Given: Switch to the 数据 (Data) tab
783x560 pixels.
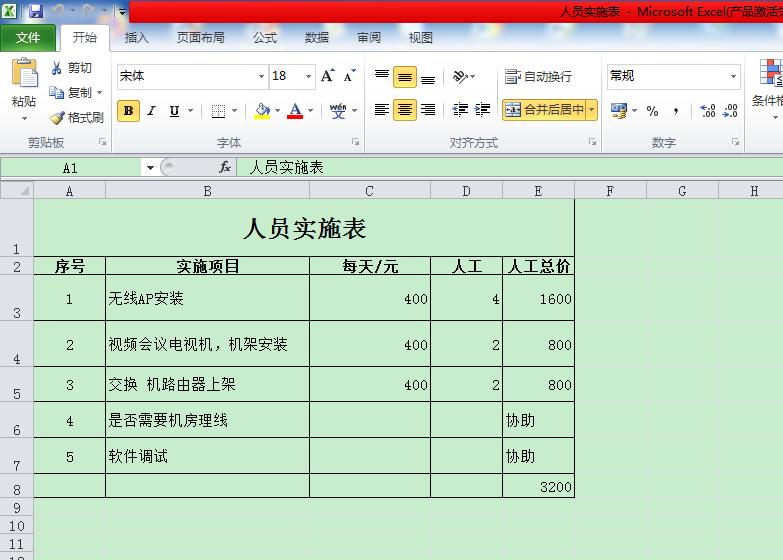Looking at the screenshot, I should point(317,38).
